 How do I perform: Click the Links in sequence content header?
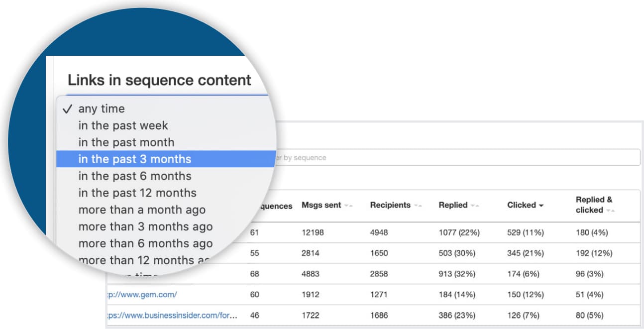pyautogui.click(x=159, y=80)
